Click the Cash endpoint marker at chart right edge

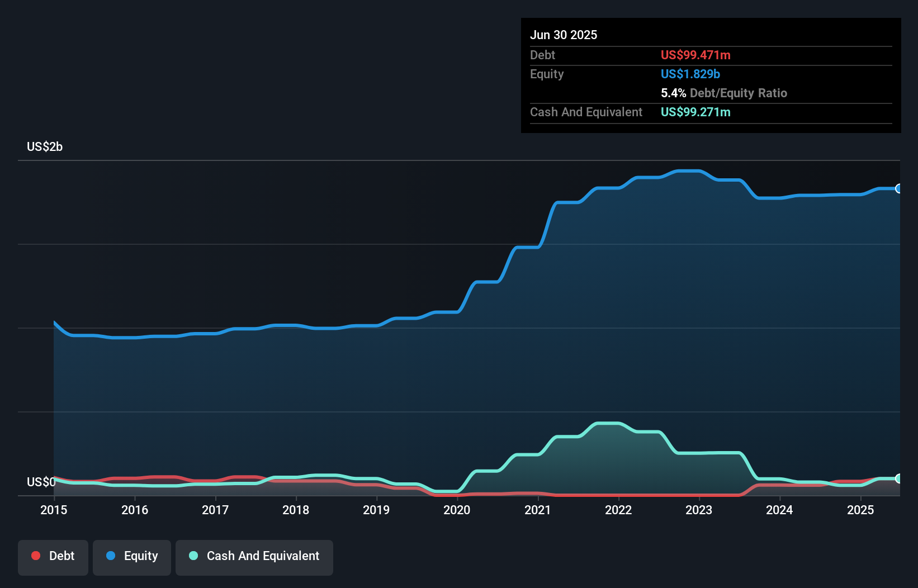tap(899, 479)
